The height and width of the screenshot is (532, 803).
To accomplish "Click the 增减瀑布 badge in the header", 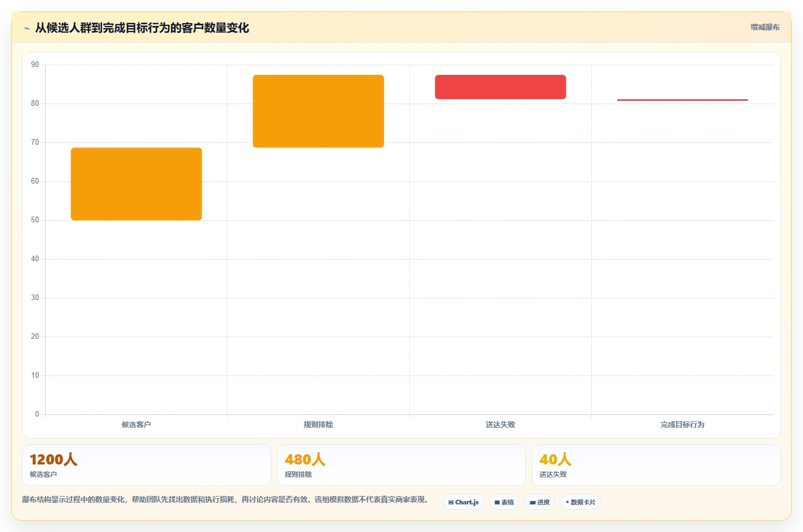I will pyautogui.click(x=765, y=27).
